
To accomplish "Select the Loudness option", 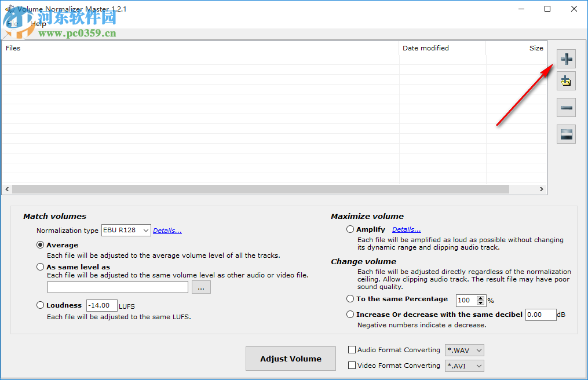I will pos(40,305).
